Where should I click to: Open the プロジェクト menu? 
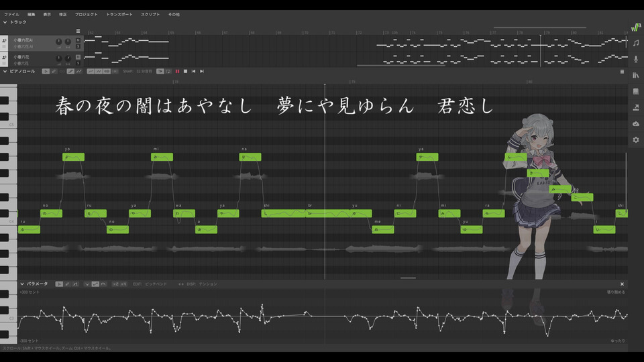(87, 14)
